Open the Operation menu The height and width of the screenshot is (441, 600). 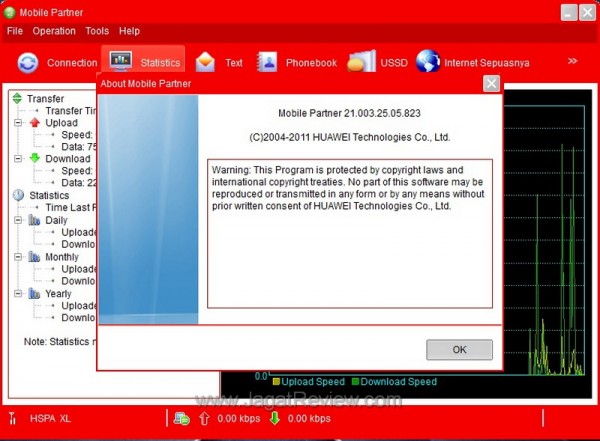coord(54,31)
